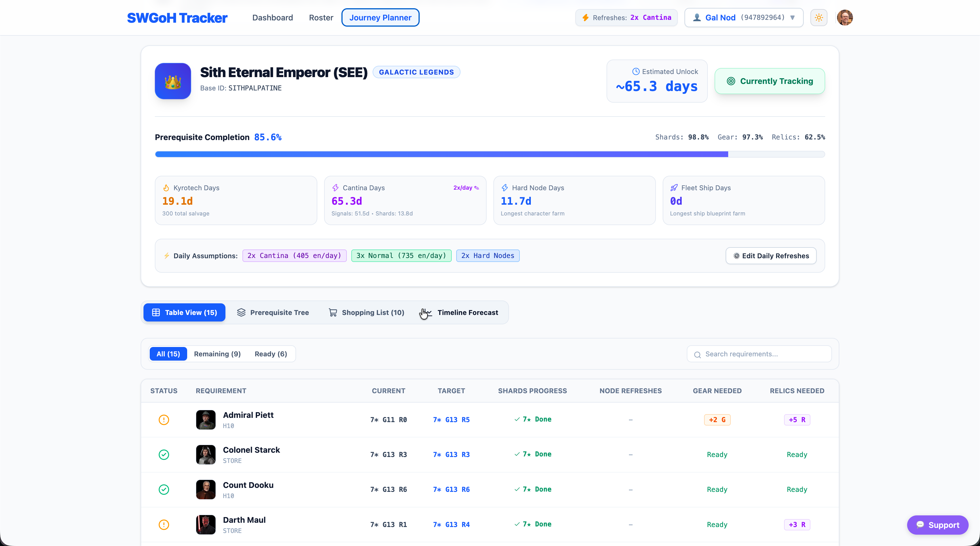Click Count Dooku ready check icon

[x=164, y=489]
